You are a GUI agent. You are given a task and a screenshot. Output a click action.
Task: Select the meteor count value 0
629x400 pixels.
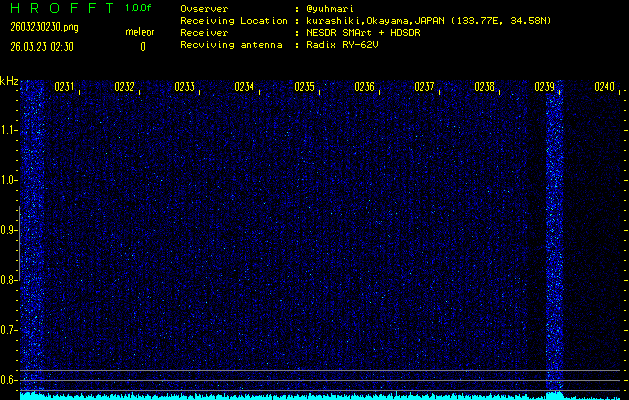click(x=142, y=46)
